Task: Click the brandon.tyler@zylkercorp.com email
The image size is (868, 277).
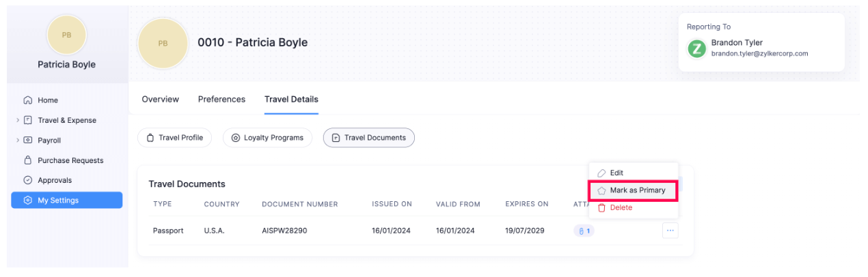Action: tap(759, 54)
